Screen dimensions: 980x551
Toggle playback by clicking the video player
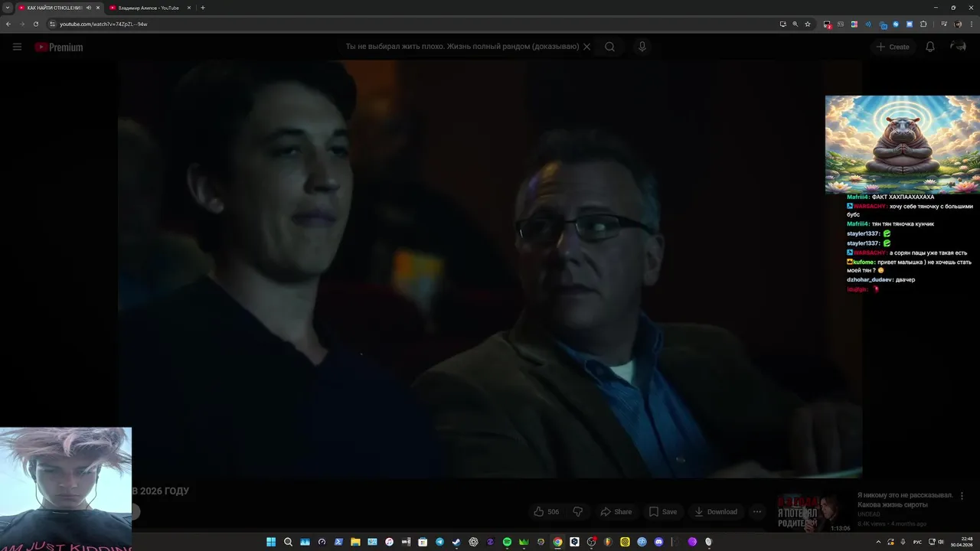[x=490, y=268]
